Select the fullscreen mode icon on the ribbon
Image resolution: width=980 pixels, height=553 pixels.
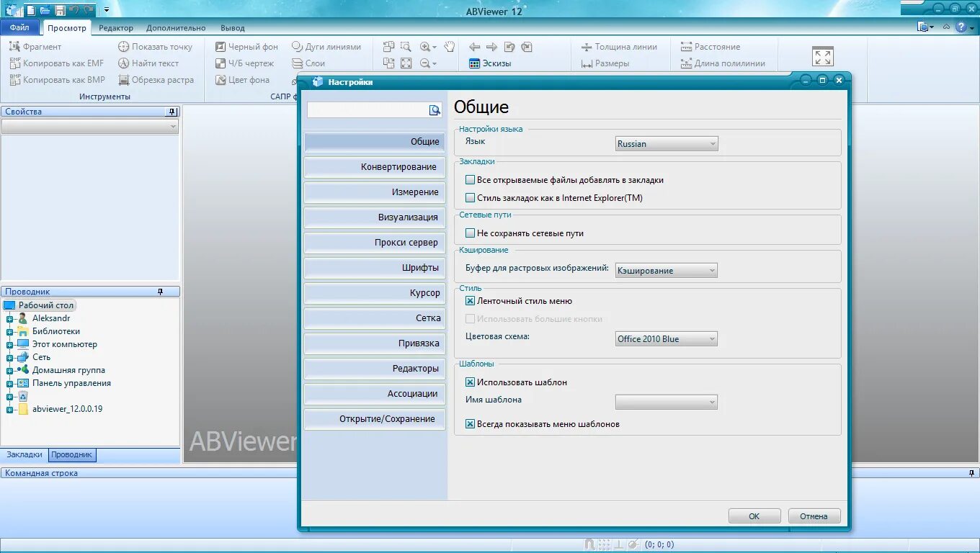click(822, 55)
